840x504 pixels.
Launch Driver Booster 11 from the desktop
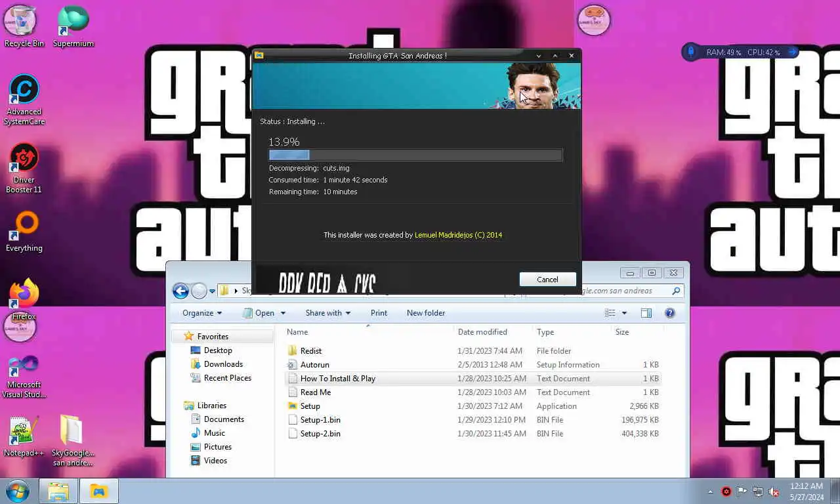tap(24, 168)
